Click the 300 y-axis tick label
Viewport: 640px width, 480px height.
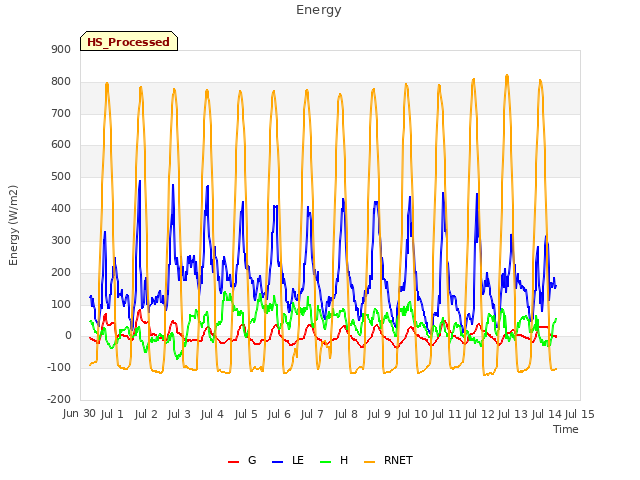tap(61, 240)
